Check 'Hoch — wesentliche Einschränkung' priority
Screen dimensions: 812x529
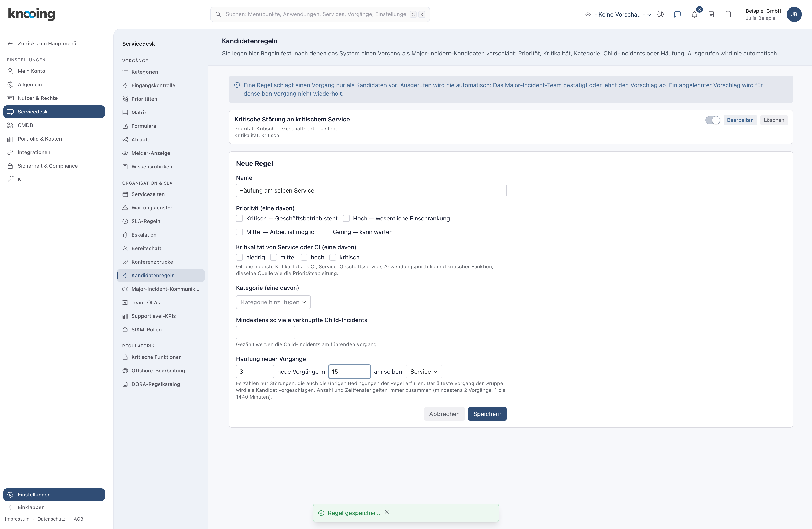(x=346, y=219)
